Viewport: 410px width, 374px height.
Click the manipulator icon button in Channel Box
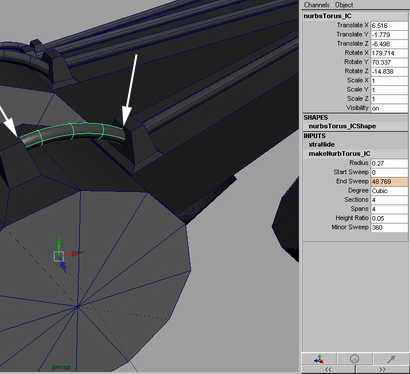tap(319, 359)
